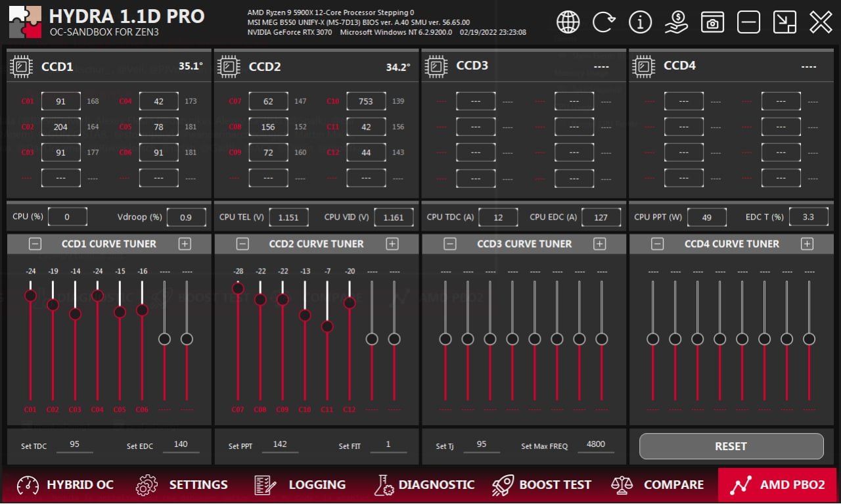Click the CCD2 chip icon
This screenshot has width=841, height=504.
229,66
